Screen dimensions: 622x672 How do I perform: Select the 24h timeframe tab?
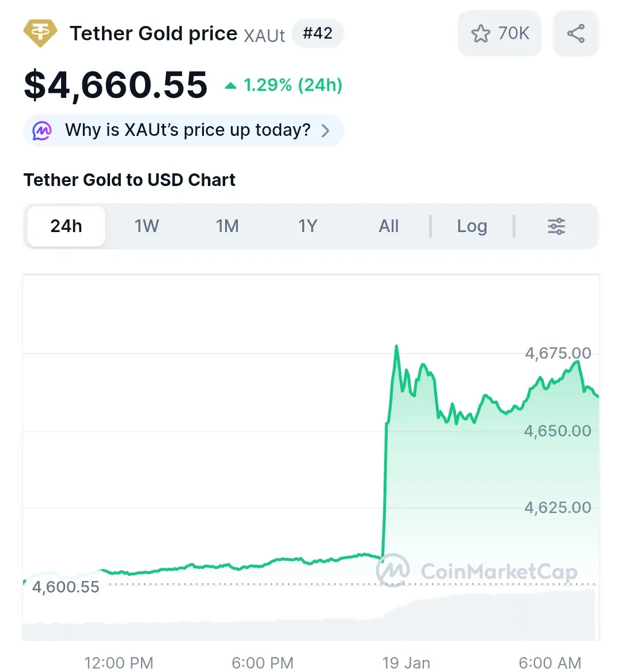(x=66, y=226)
